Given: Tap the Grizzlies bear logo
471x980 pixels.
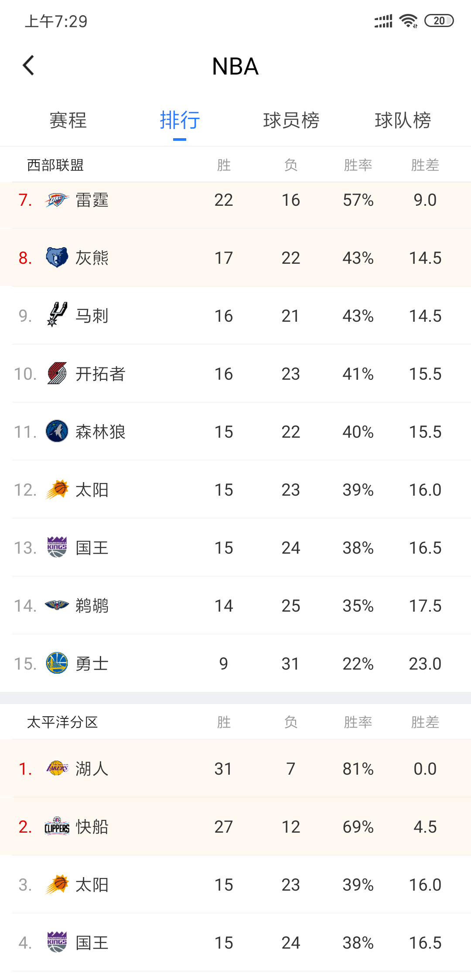Looking at the screenshot, I should coord(57,258).
